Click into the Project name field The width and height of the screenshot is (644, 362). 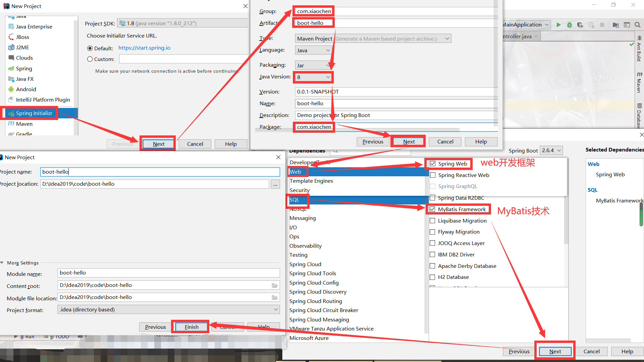point(160,172)
